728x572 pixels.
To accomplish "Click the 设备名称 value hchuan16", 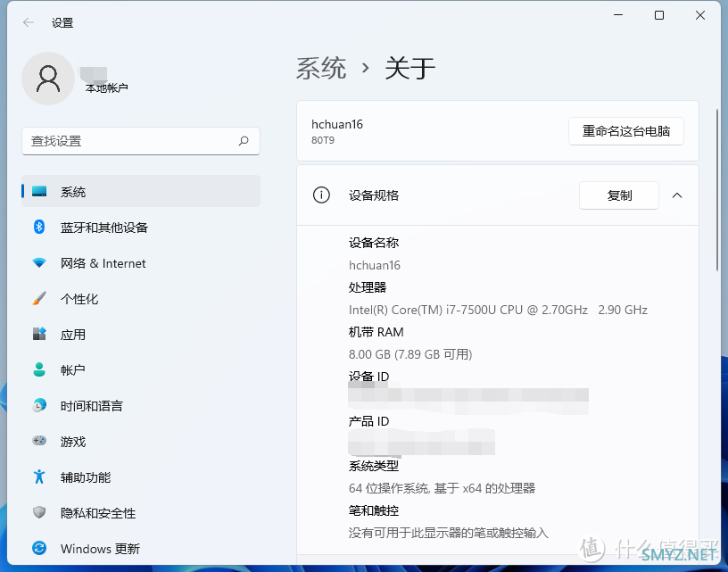I will click(x=374, y=265).
